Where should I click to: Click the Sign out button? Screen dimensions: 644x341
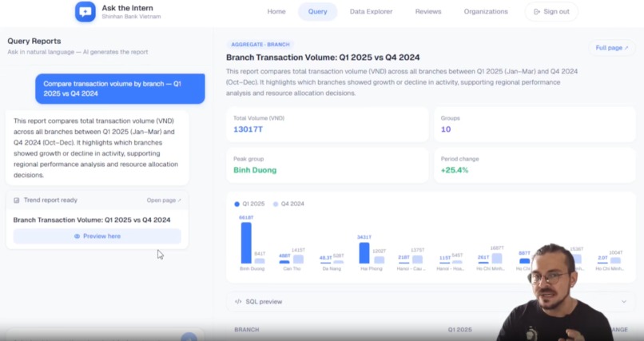tap(551, 11)
